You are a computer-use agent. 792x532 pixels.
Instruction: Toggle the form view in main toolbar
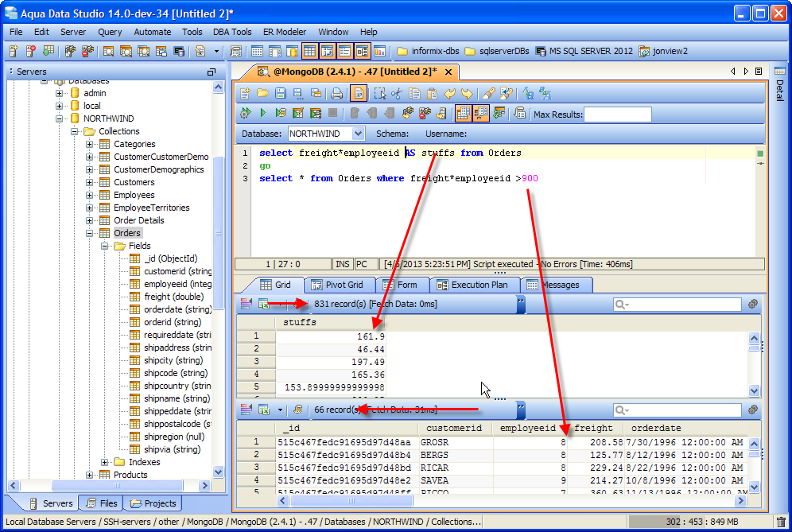344,51
